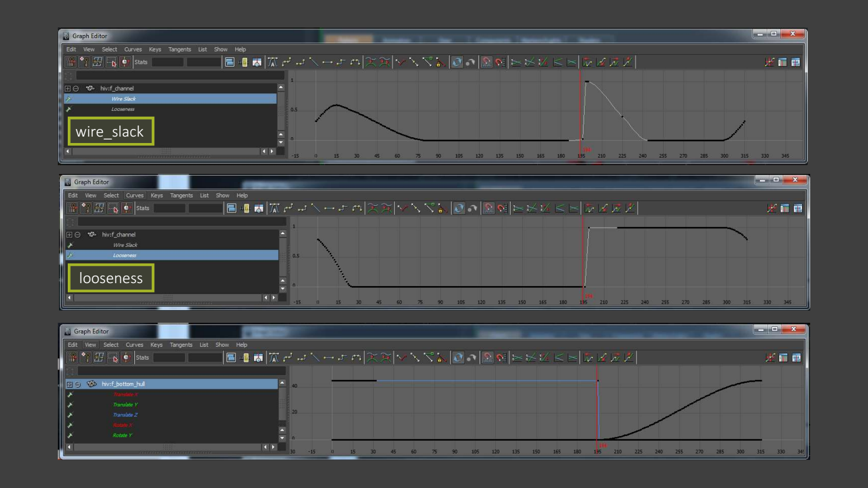Click outliner scroll-up arrow in wire_slack window
The width and height of the screenshot is (868, 488).
(281, 88)
